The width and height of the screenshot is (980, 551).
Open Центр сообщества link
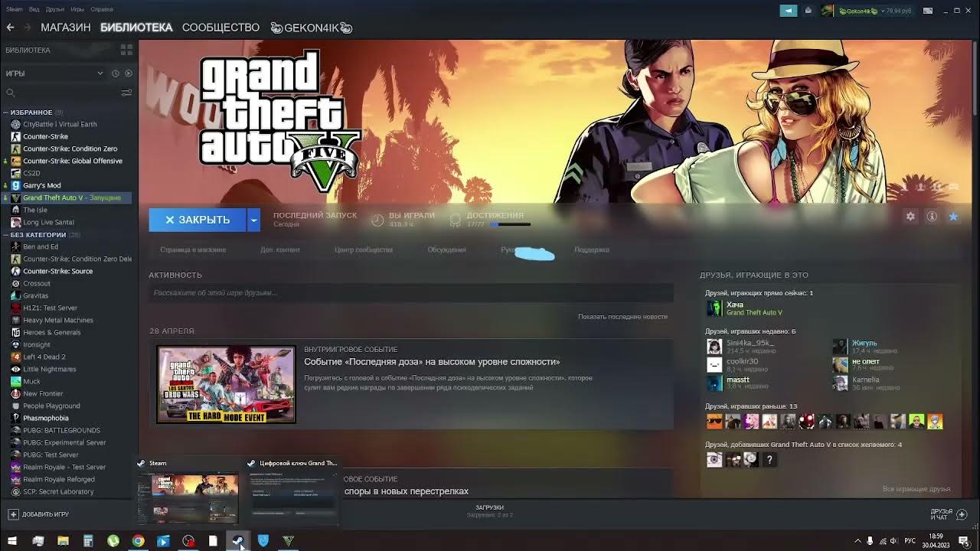364,249
